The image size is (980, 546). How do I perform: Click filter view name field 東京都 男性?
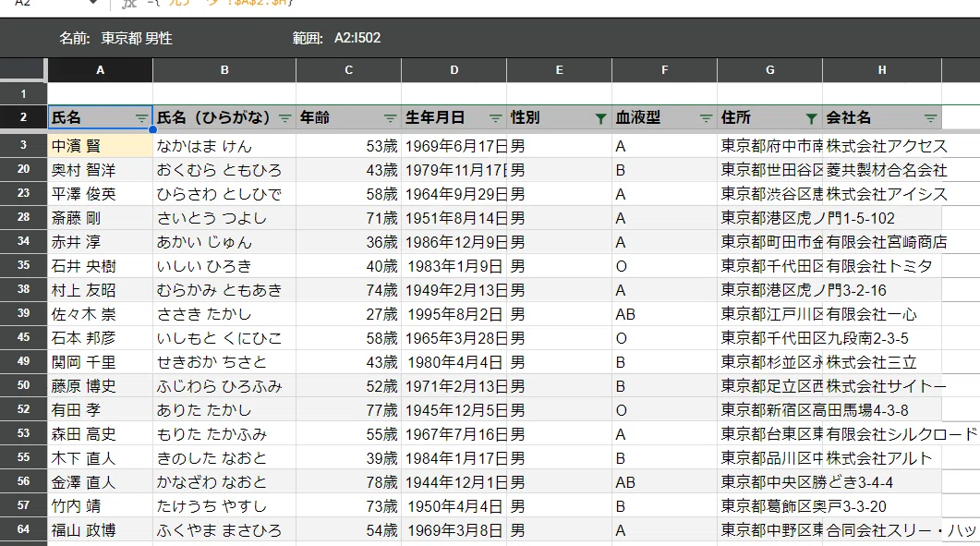pos(137,38)
